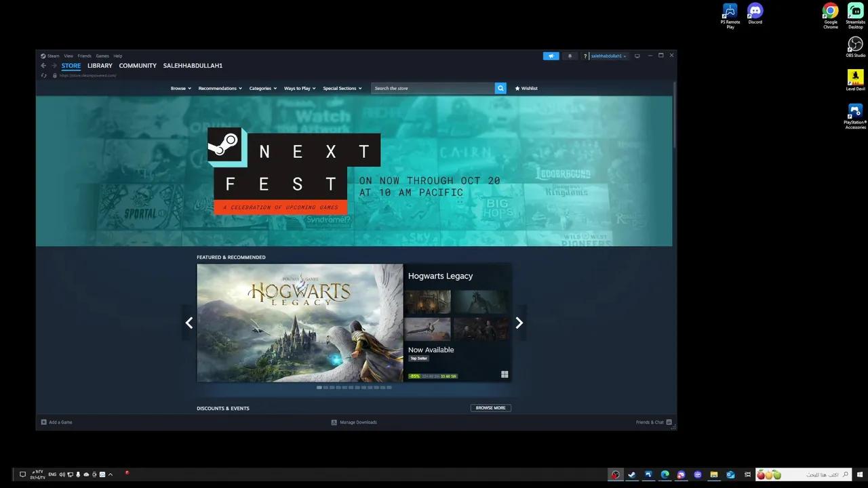Switch to Big Picture mode icon
This screenshot has width=868, height=488.
(637, 56)
